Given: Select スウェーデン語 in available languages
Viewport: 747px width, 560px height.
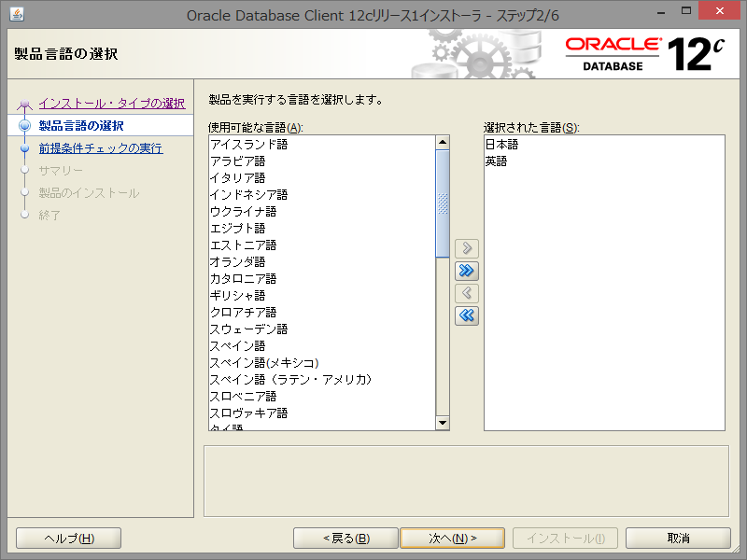Looking at the screenshot, I should pos(322,329).
